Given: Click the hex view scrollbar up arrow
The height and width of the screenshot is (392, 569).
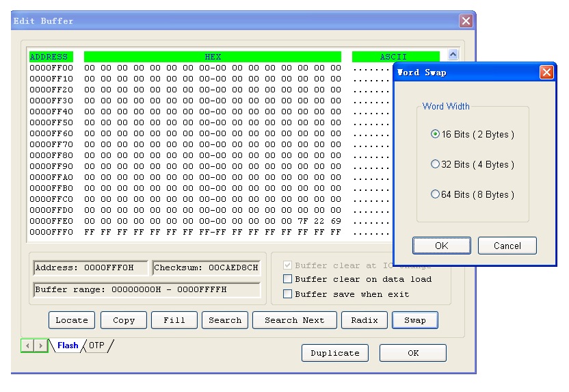Looking at the screenshot, I should coord(452,56).
